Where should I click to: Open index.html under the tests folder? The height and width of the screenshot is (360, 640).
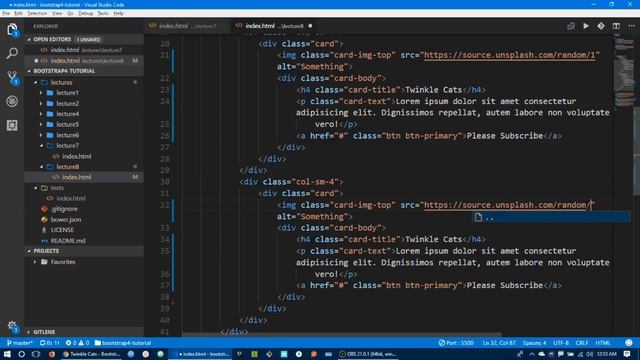tap(71, 198)
